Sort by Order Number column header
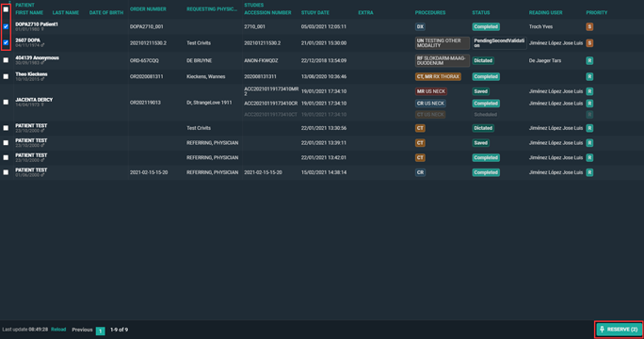 point(148,9)
